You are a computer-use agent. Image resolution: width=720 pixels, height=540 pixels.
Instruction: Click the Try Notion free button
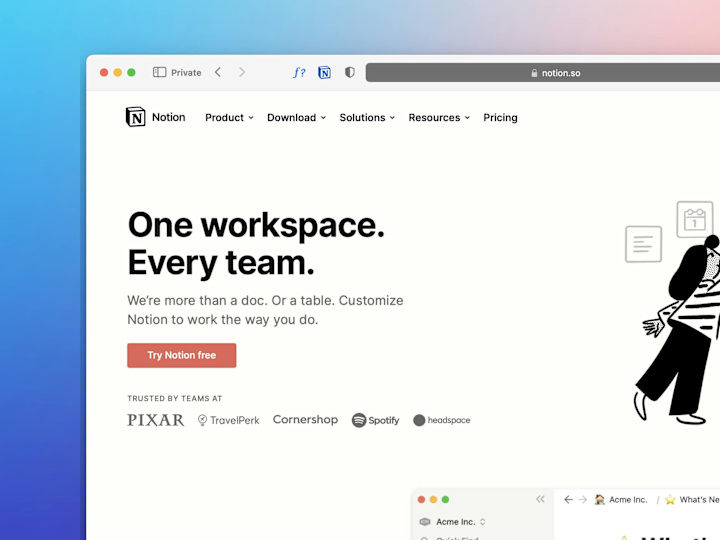182,355
